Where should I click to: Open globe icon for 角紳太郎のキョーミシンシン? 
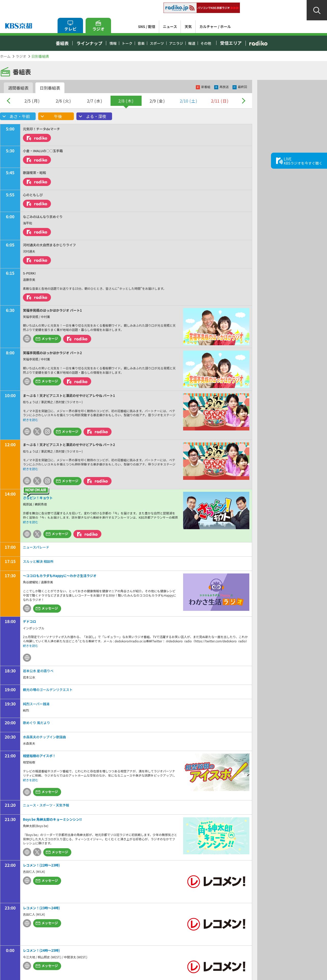click(27, 852)
